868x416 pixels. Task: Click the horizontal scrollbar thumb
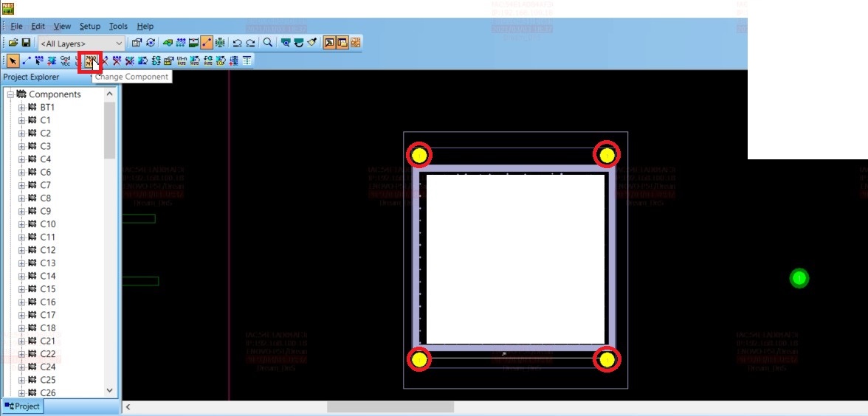pos(390,407)
